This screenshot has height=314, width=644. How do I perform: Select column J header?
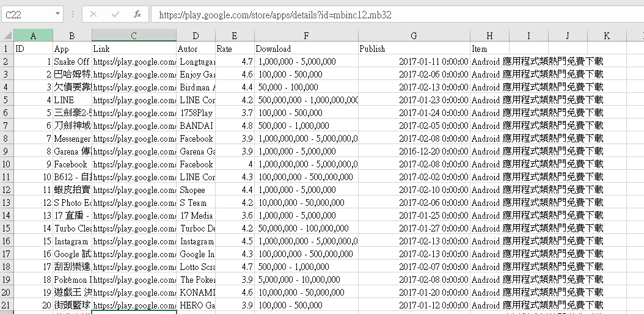(568, 35)
